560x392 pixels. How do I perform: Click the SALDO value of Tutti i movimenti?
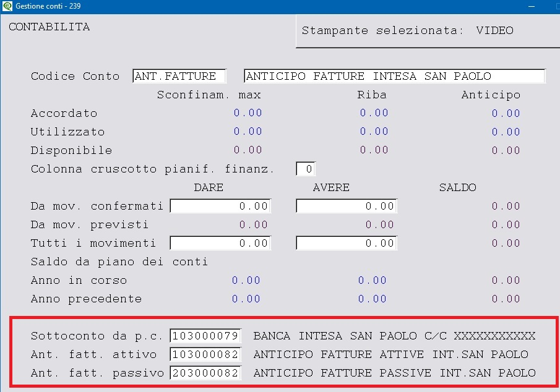tap(506, 243)
